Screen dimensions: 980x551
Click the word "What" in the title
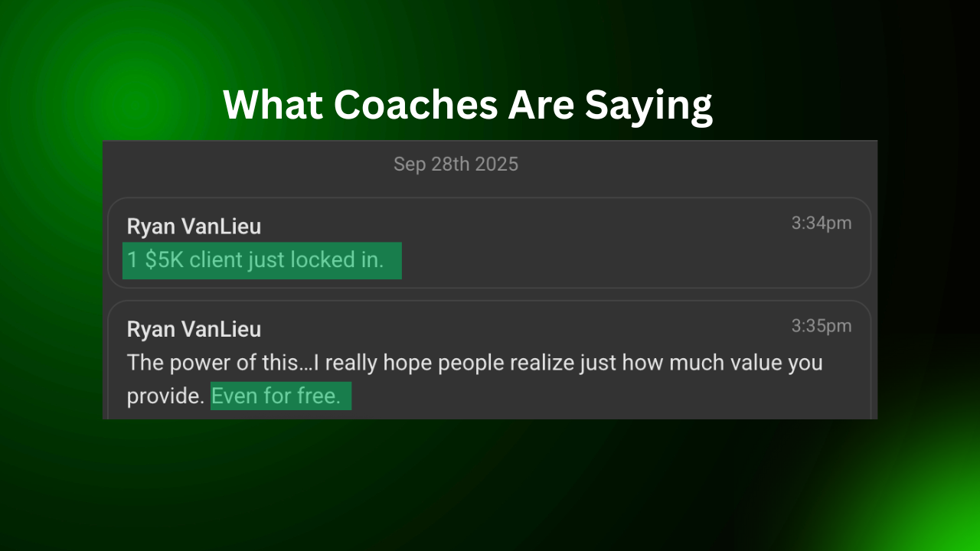[x=273, y=104]
